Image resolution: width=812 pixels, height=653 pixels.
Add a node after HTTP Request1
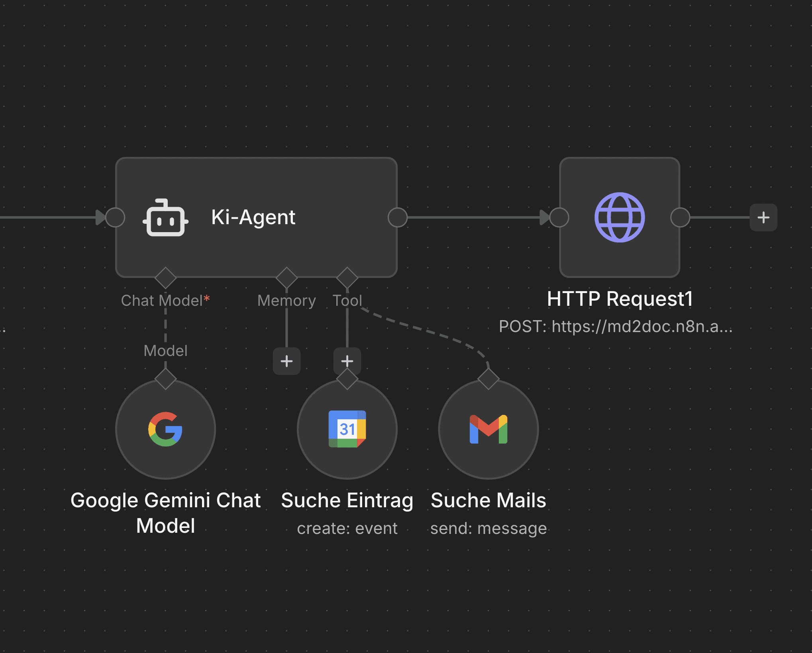763,217
